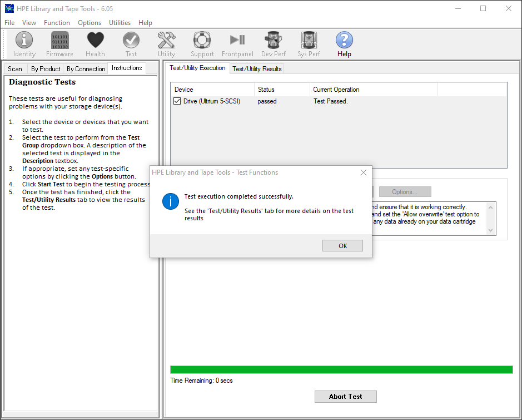The height and width of the screenshot is (420, 522).
Task: Open the View menu
Action: click(x=29, y=23)
